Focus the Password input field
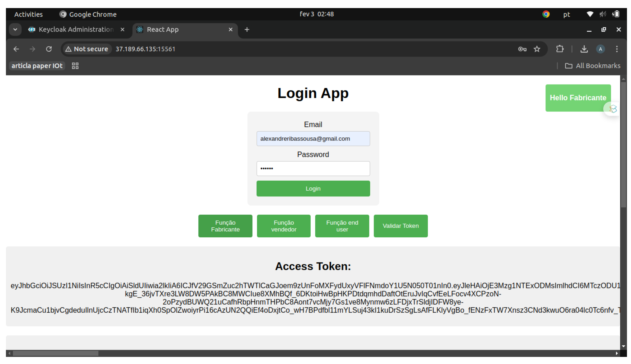631x364 pixels. pyautogui.click(x=313, y=169)
